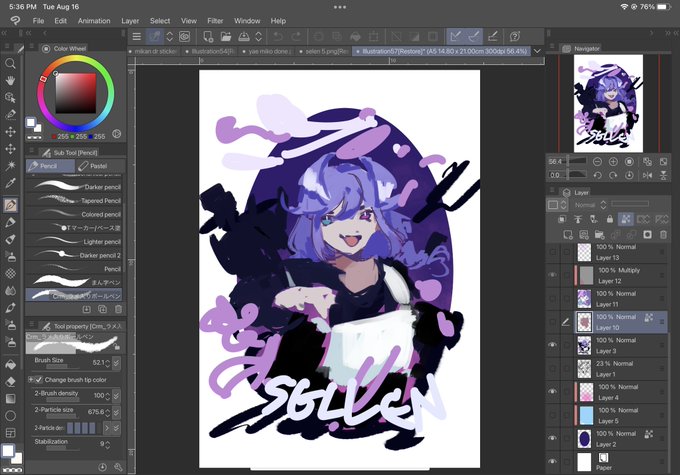Click the Save icon in command bar
Viewport: 680px width, 475px height.
tap(244, 37)
